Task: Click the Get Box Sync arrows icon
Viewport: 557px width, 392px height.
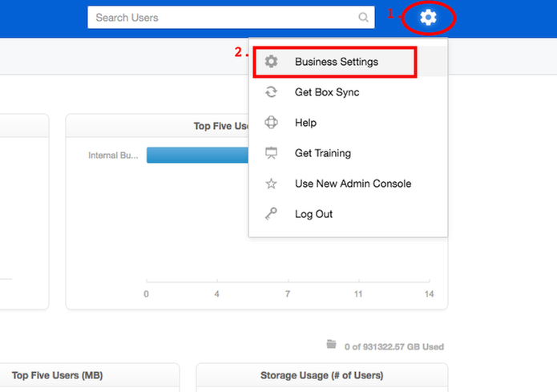Action: pyautogui.click(x=271, y=92)
